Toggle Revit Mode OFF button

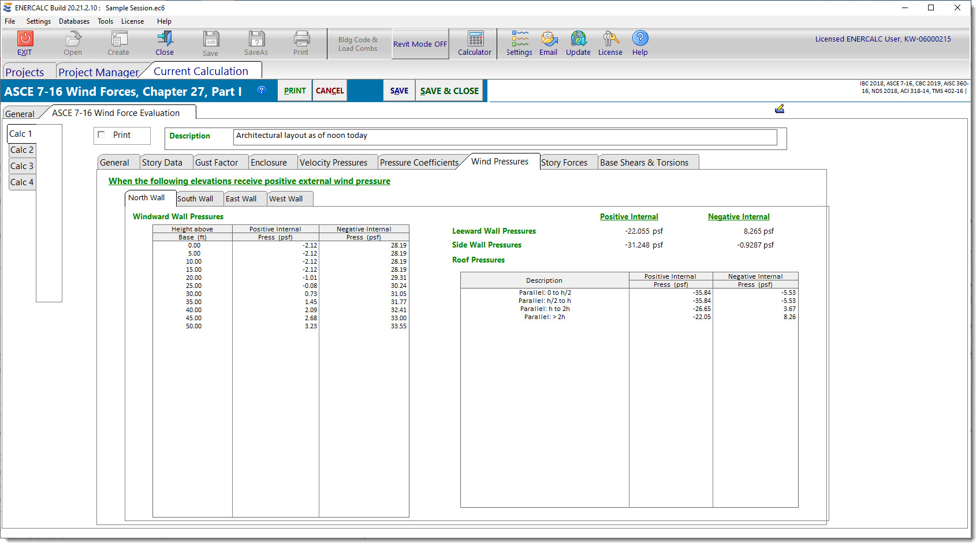pyautogui.click(x=420, y=44)
